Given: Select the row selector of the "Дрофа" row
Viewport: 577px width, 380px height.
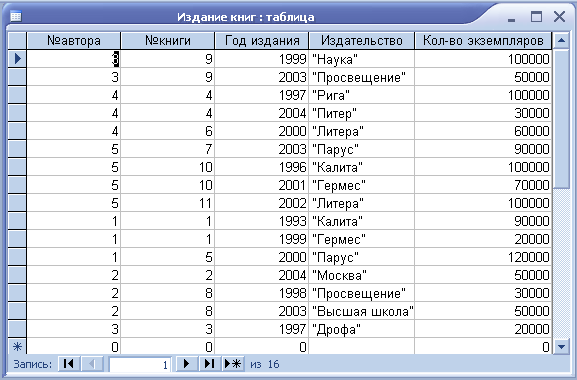Looking at the screenshot, I should [17, 329].
